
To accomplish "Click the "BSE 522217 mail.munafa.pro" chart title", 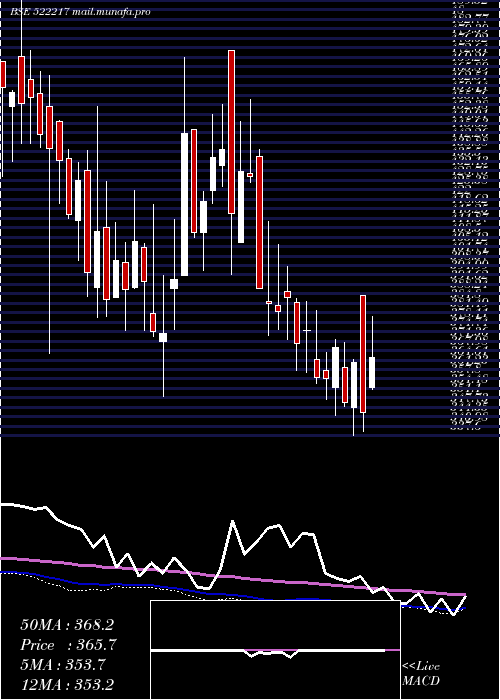I will coord(80,12).
